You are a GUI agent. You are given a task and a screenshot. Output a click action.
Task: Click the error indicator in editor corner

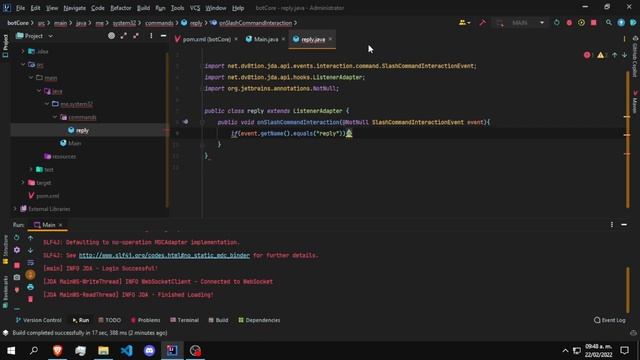click(587, 55)
